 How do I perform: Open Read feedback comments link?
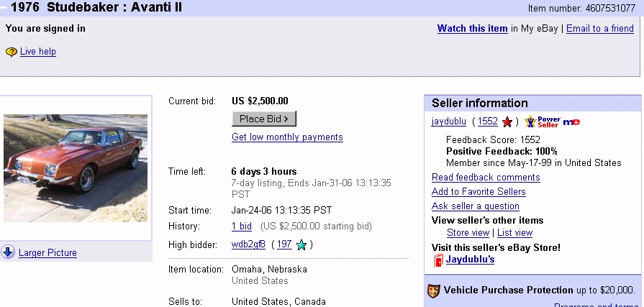point(486,178)
